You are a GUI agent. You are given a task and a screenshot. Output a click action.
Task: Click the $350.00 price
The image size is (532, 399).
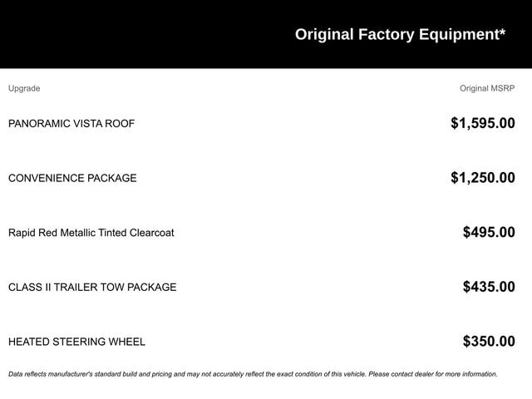(489, 342)
